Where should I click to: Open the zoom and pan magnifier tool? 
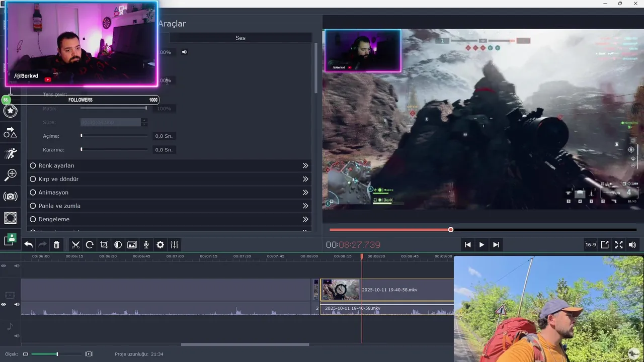10,175
